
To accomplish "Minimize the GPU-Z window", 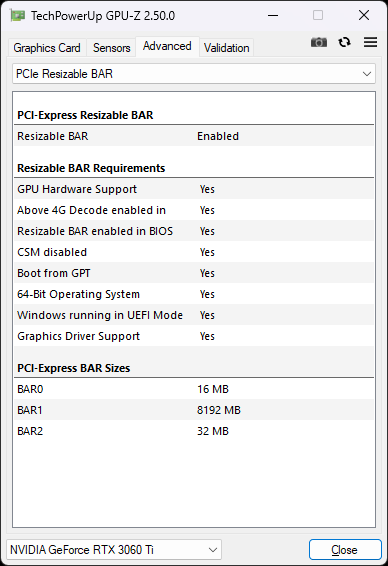I will point(273,16).
